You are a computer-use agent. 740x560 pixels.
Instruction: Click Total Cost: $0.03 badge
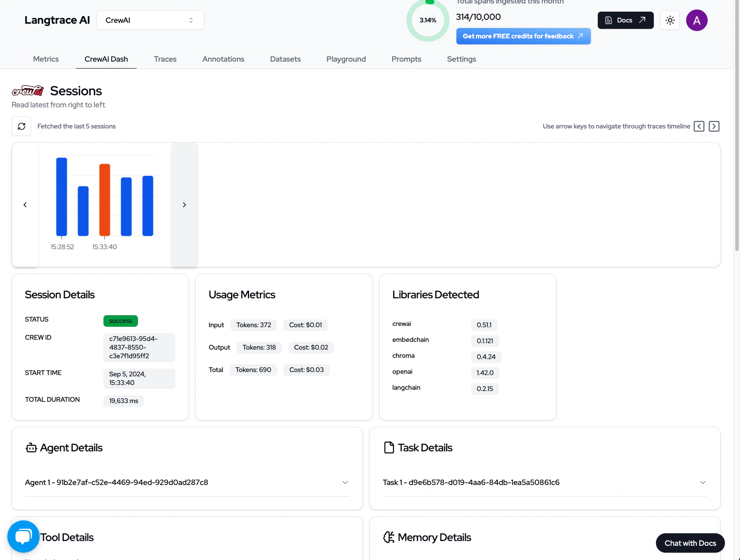(306, 370)
